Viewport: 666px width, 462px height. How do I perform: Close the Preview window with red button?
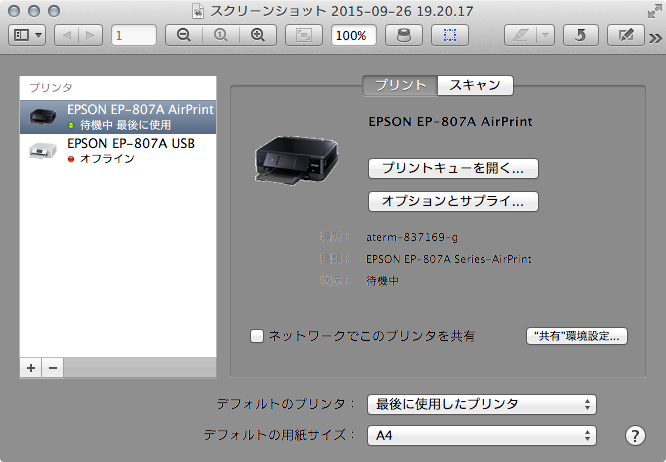(14, 11)
